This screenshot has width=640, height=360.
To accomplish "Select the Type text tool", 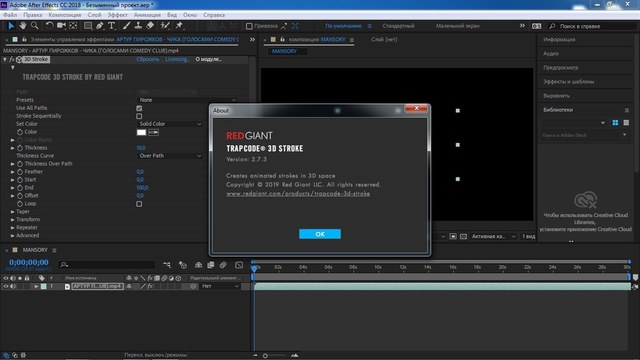I will tap(111, 26).
